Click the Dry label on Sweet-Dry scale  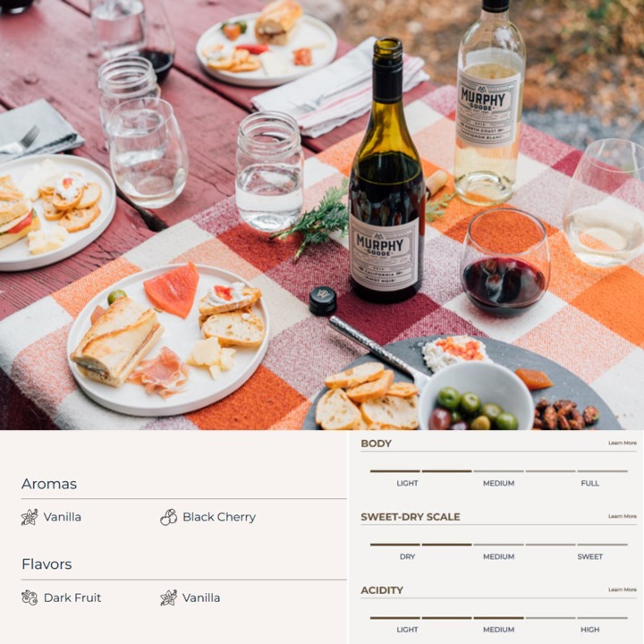tap(407, 557)
